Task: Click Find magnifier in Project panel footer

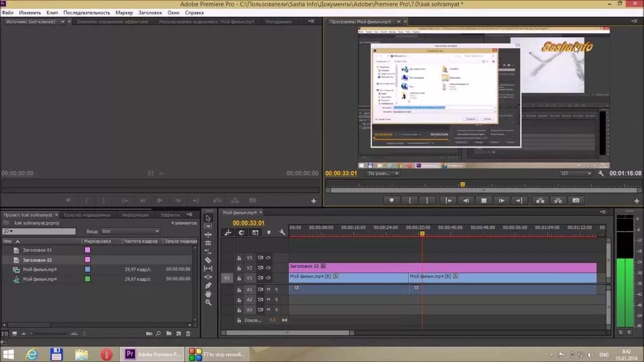Action: pyautogui.click(x=158, y=333)
